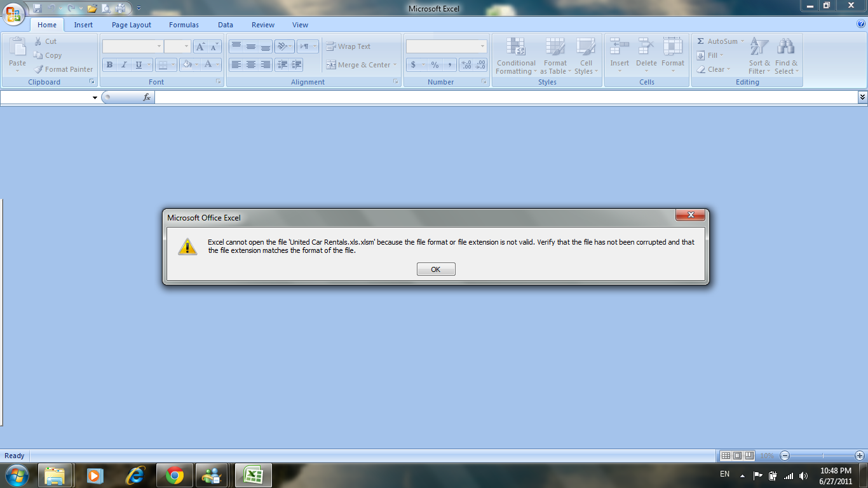Close the Microsoft Office Excel error dialog

pos(690,215)
